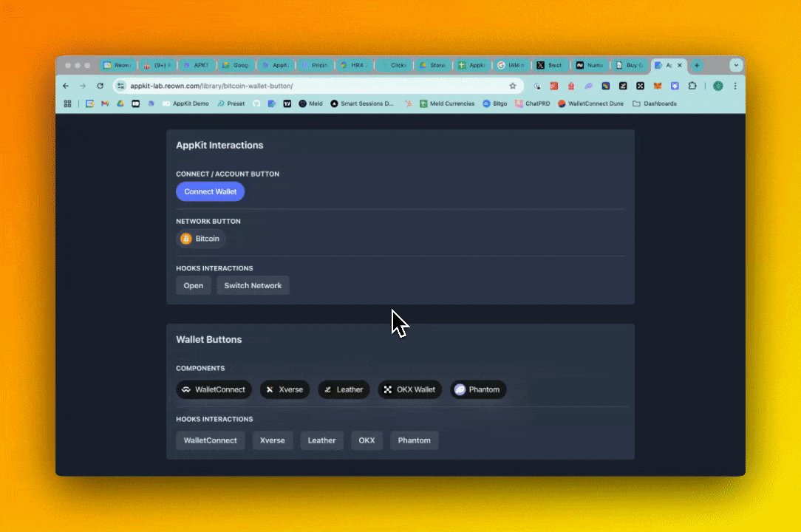Open the ChatPRD bookmark
This screenshot has height=532, width=801.
pyautogui.click(x=532, y=103)
